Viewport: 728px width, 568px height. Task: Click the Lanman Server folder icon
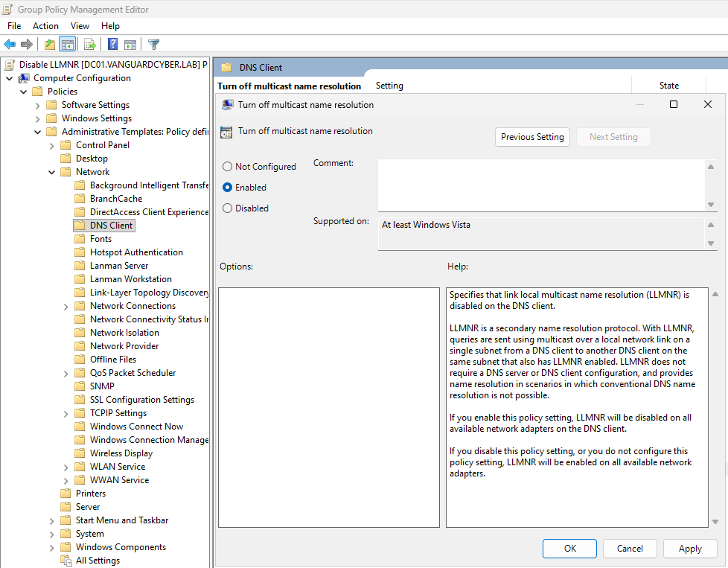pyautogui.click(x=80, y=266)
